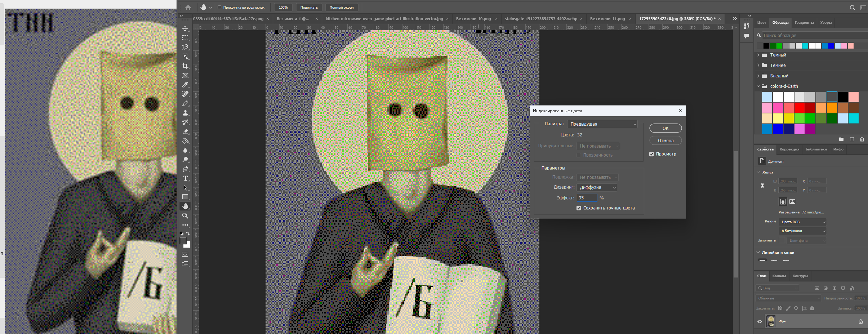
Task: Hide the 'Фон' layer visibility eye
Action: (760, 321)
